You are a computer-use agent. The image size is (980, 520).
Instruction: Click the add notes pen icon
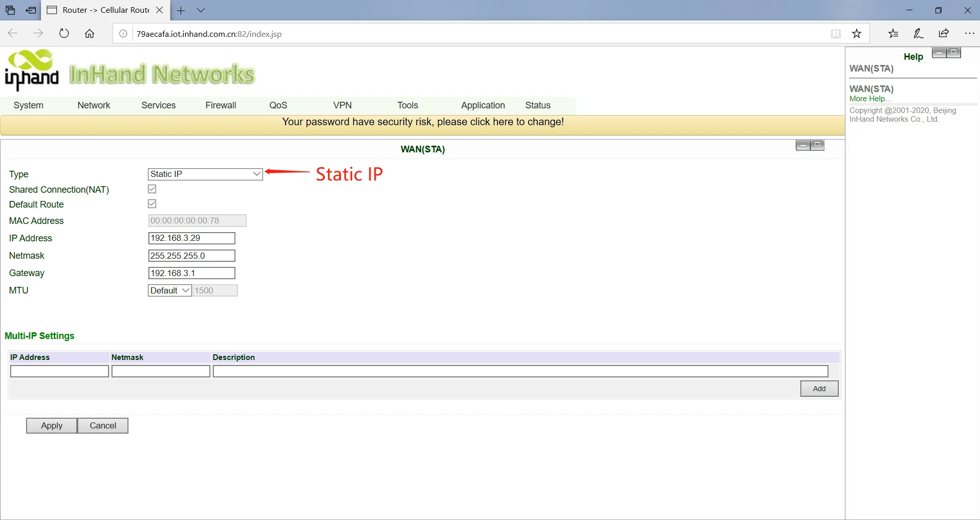click(919, 34)
